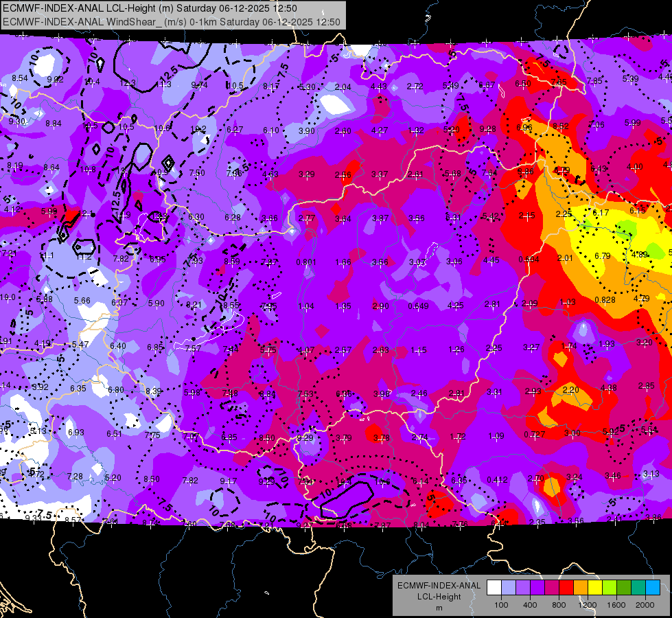The height and width of the screenshot is (618, 672).
Task: Click the legend unit label m
Action: pyautogui.click(x=439, y=608)
